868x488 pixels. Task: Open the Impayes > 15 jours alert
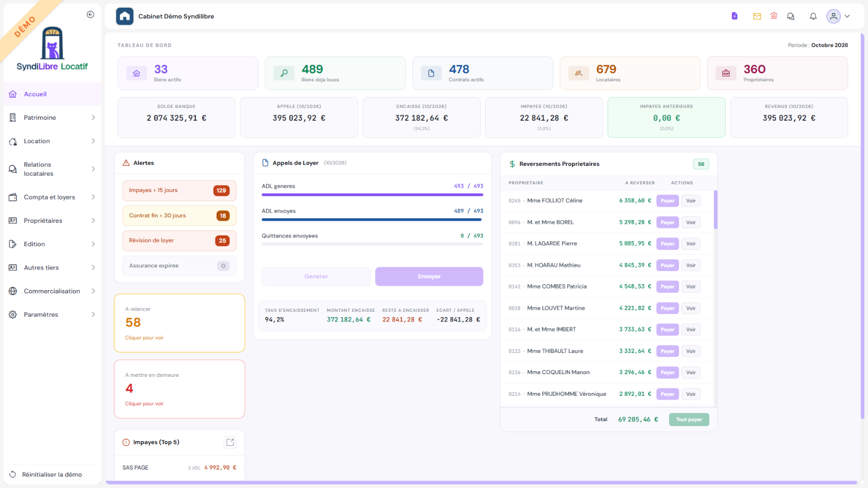coord(180,191)
